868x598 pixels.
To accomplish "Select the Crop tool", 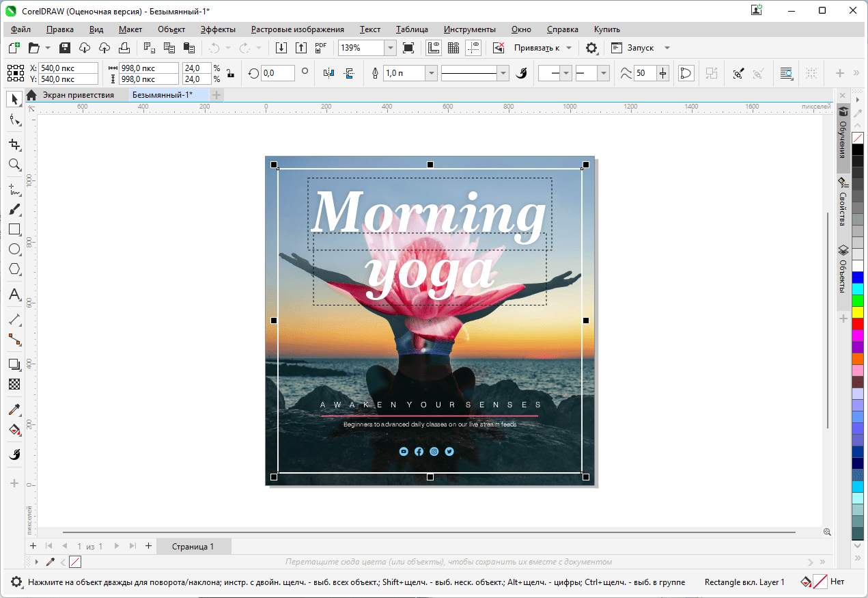I will pos(14,144).
